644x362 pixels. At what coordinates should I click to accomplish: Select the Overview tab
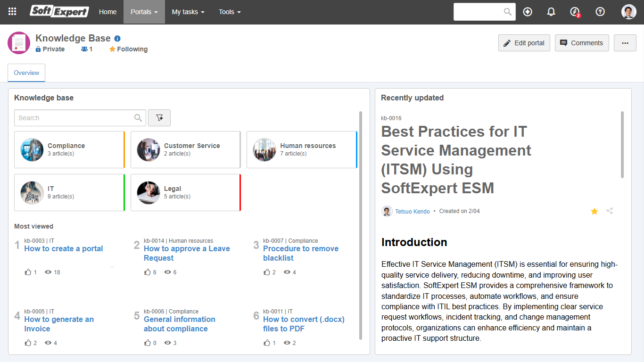coord(26,73)
